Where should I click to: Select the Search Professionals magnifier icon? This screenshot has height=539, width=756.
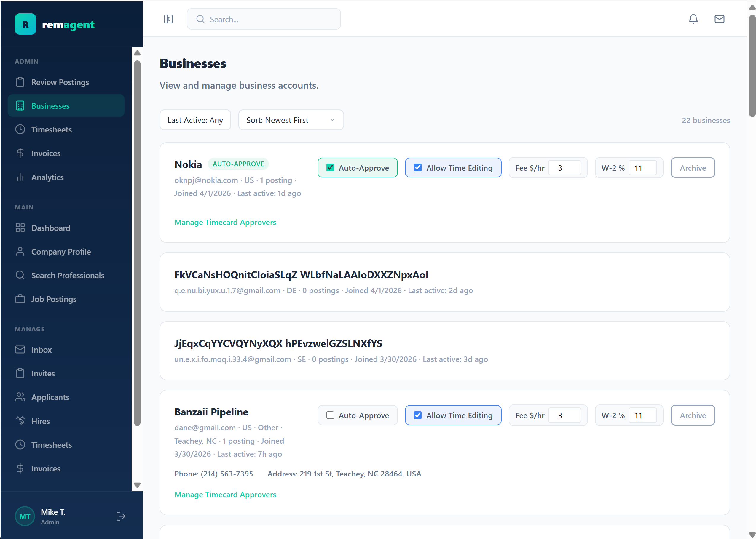point(20,275)
